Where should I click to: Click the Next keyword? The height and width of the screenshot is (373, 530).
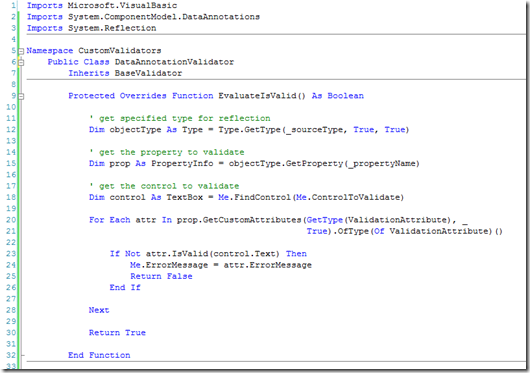tap(99, 310)
